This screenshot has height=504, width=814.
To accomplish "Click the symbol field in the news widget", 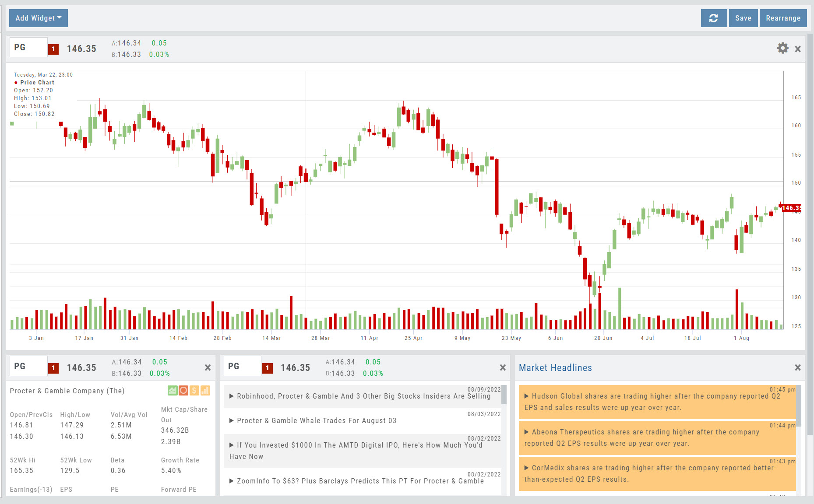I will (x=242, y=366).
